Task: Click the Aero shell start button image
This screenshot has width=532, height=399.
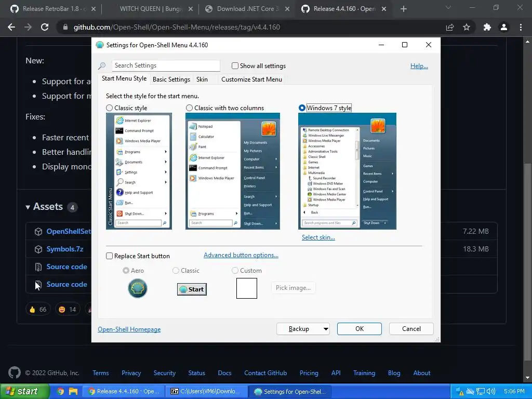Action: (137, 288)
